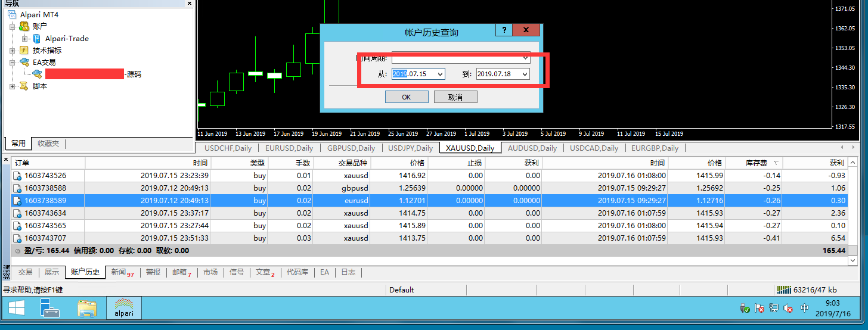Click the 技术指标 indicators icon

pyautogui.click(x=24, y=50)
